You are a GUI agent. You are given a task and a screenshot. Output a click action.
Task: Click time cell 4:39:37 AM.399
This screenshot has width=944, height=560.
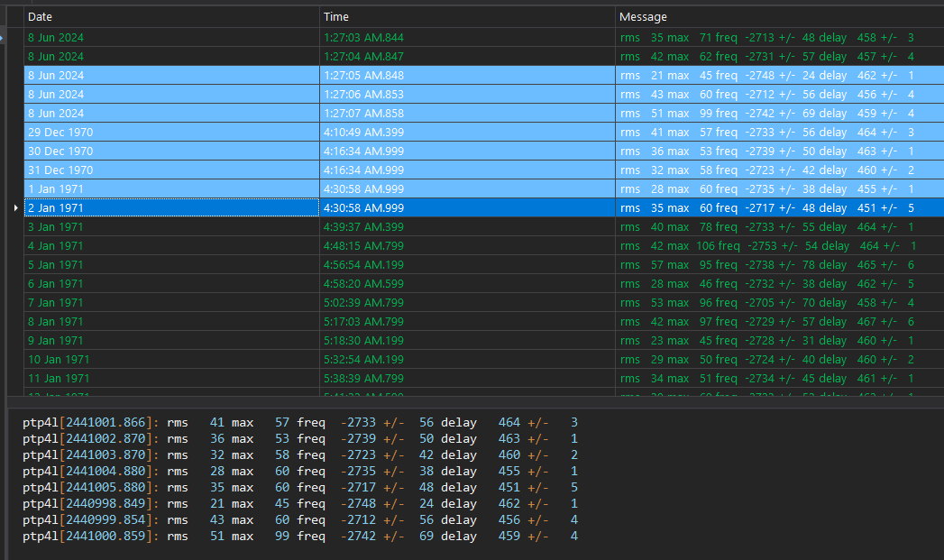(467, 227)
